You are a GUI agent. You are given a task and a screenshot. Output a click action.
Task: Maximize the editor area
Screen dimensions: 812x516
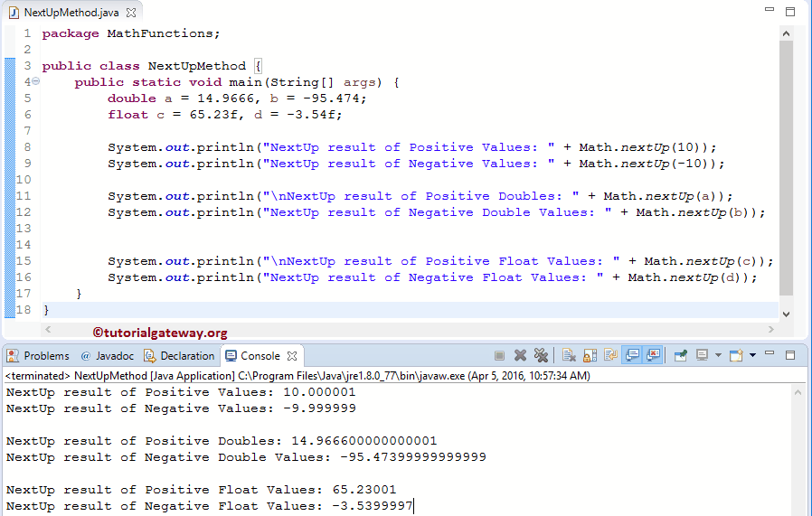[x=790, y=12]
